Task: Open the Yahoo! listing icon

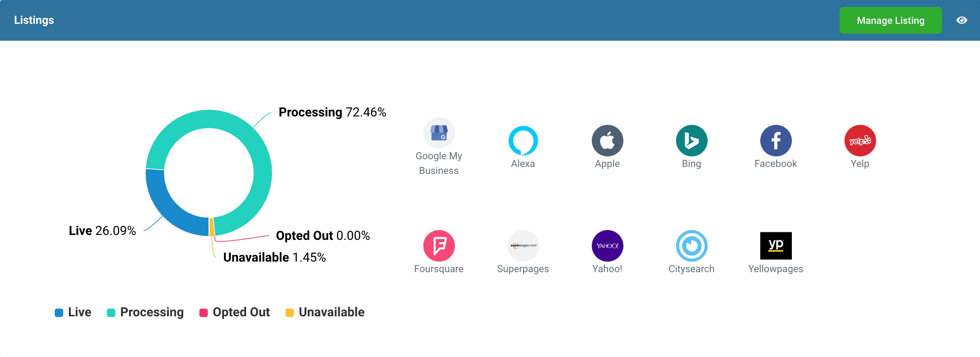Action: point(607,245)
